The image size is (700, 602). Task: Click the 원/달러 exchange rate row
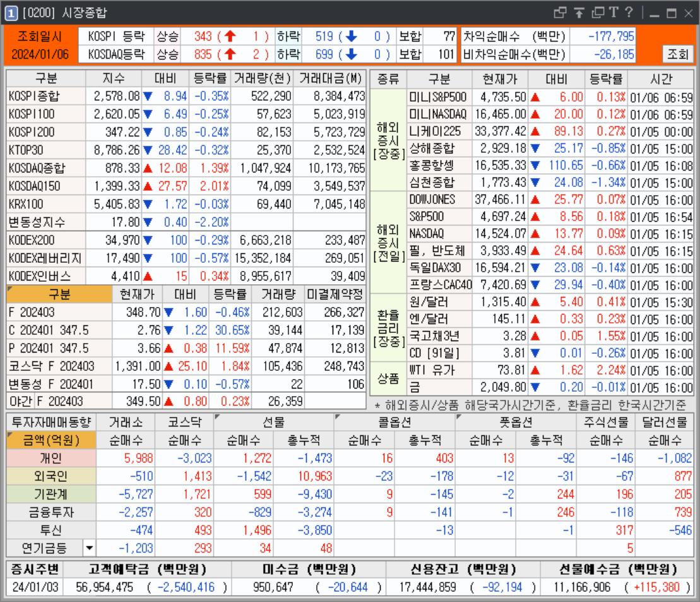click(x=550, y=302)
